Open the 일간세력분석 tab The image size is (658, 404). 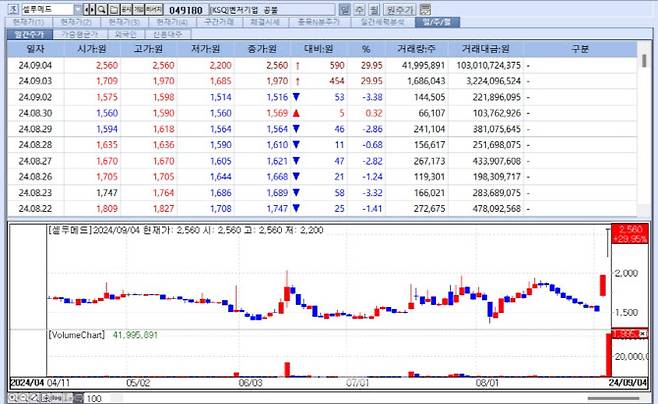point(382,22)
